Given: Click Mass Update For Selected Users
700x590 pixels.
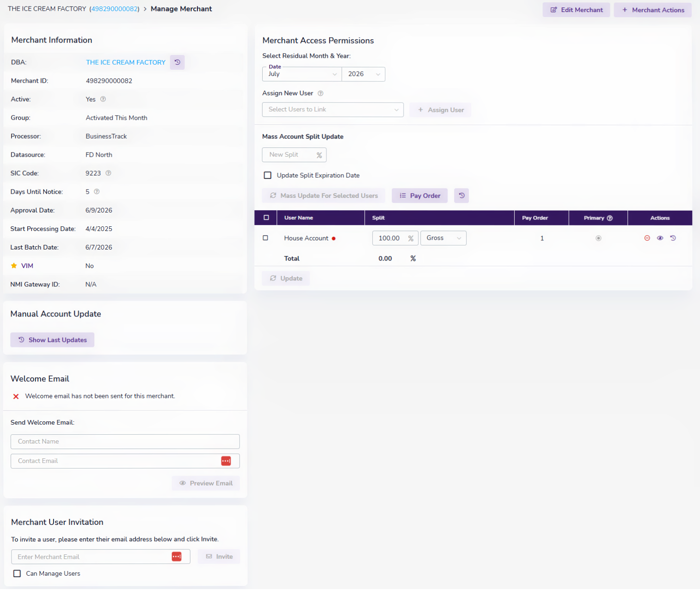Looking at the screenshot, I should click(x=324, y=195).
